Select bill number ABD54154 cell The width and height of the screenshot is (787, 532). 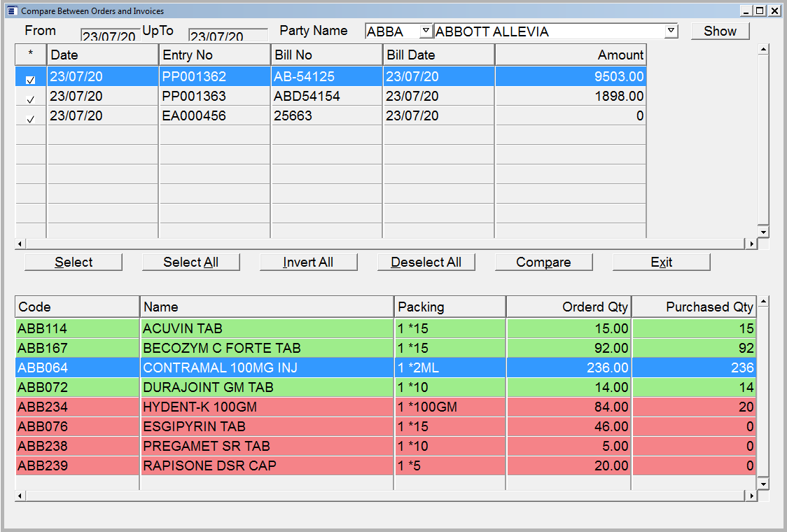pos(326,96)
